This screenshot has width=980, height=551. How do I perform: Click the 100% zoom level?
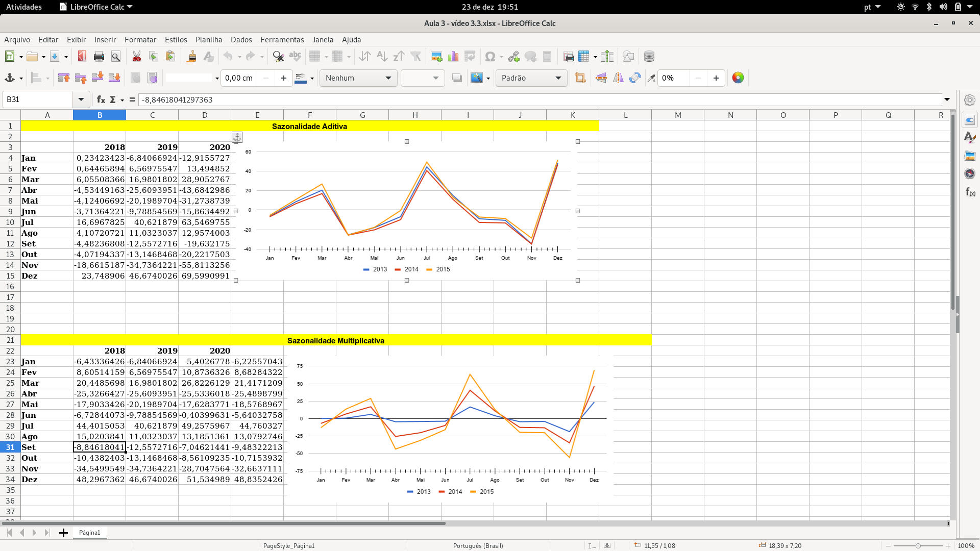click(966, 546)
